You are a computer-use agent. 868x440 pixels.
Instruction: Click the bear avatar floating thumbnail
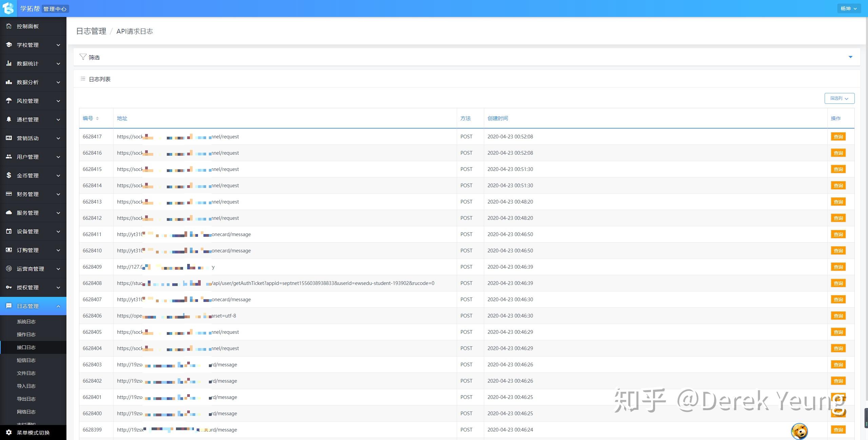click(x=799, y=431)
